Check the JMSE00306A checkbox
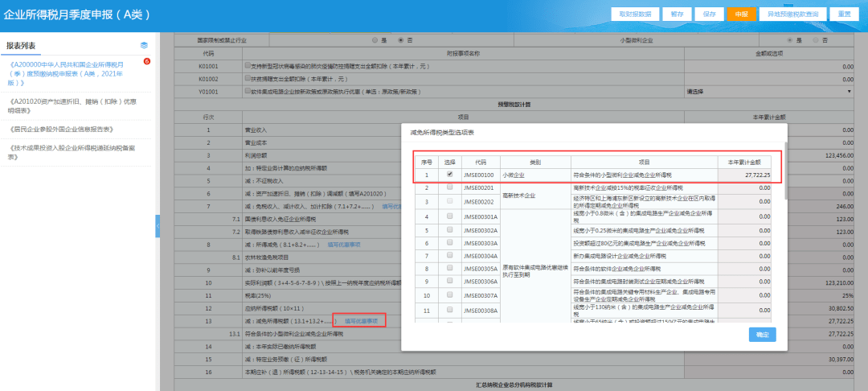The image size is (868, 391). click(x=449, y=281)
